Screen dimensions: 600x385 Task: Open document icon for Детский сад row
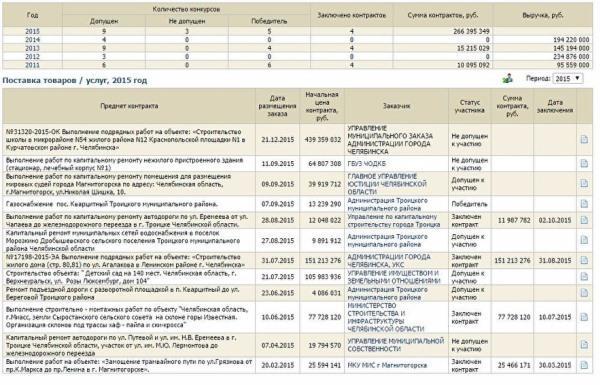point(584,277)
